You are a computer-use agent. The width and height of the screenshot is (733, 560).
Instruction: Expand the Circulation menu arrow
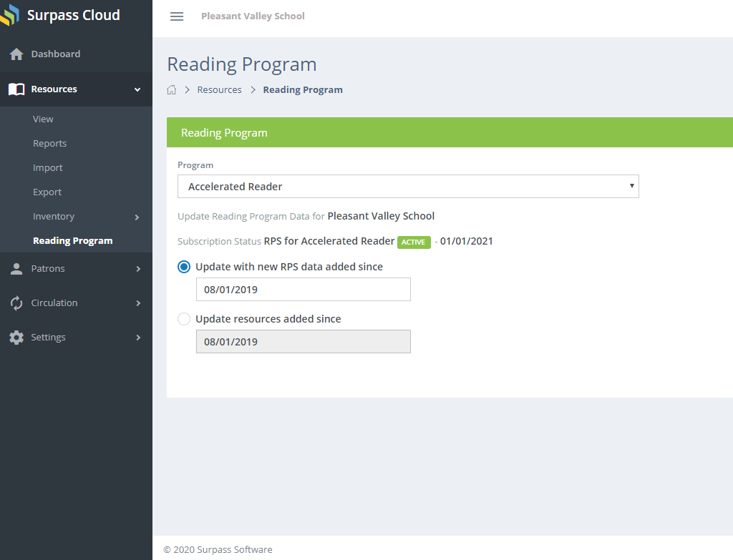[138, 303]
